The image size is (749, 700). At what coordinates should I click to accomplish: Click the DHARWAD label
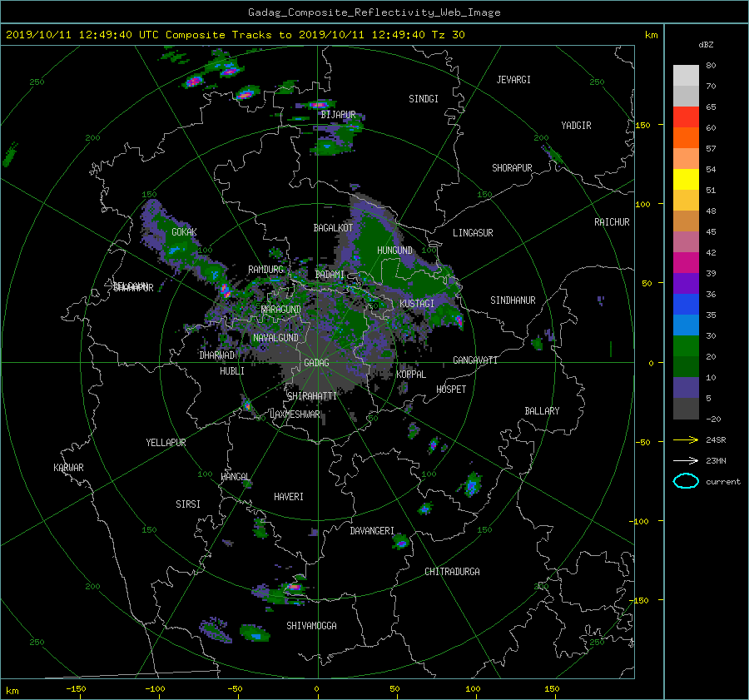216,355
